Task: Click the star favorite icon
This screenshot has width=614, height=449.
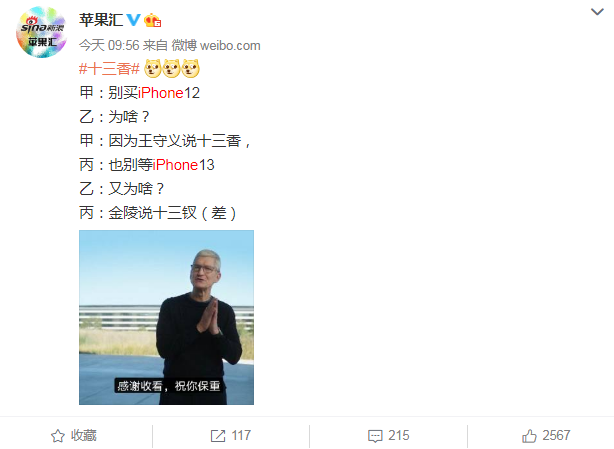Action: tap(58, 436)
